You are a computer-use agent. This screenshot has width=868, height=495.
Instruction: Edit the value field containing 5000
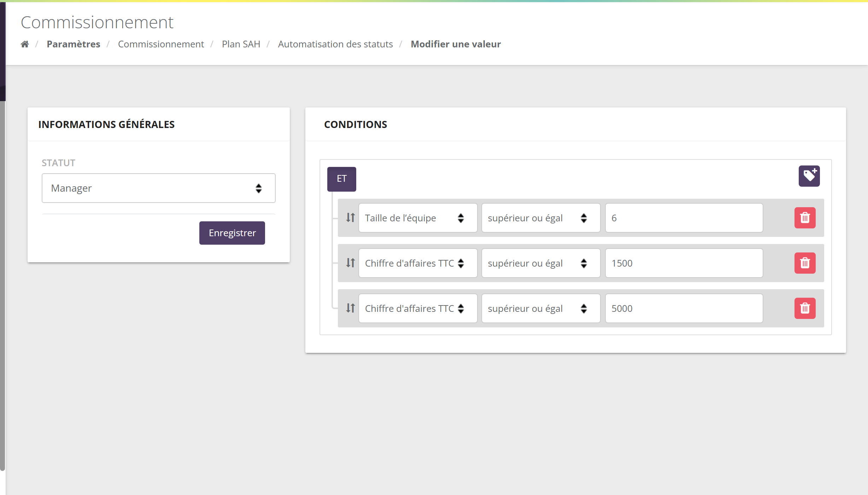pyautogui.click(x=684, y=308)
